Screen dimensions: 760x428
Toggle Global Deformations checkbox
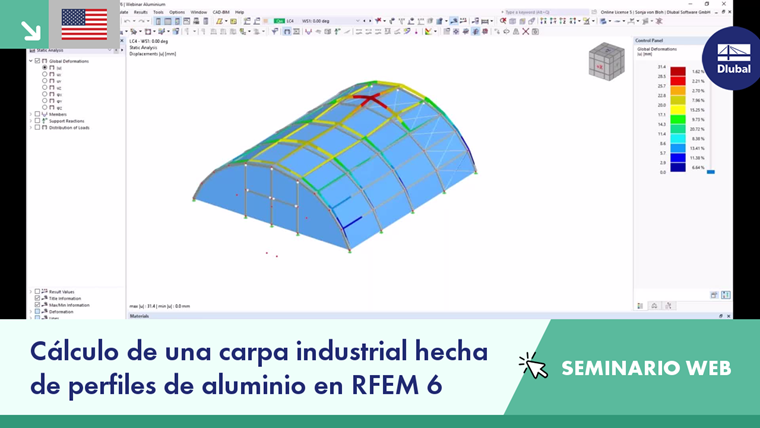pyautogui.click(x=37, y=61)
